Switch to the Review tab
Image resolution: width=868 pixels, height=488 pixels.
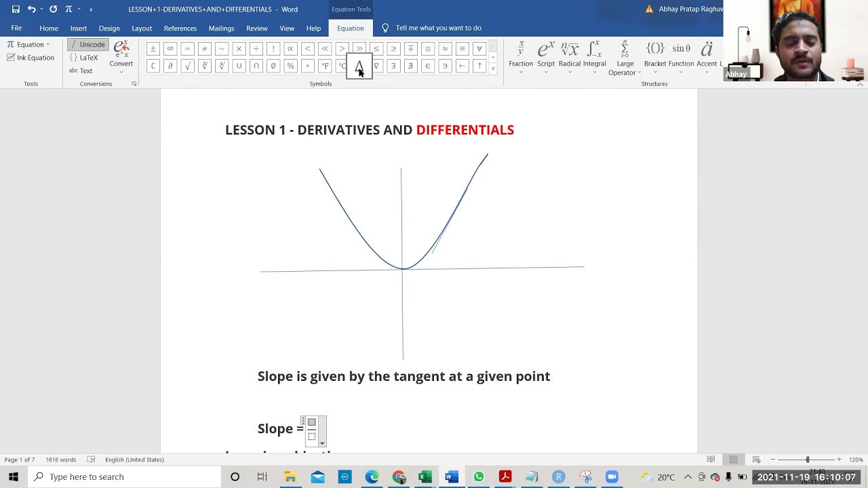pyautogui.click(x=257, y=28)
